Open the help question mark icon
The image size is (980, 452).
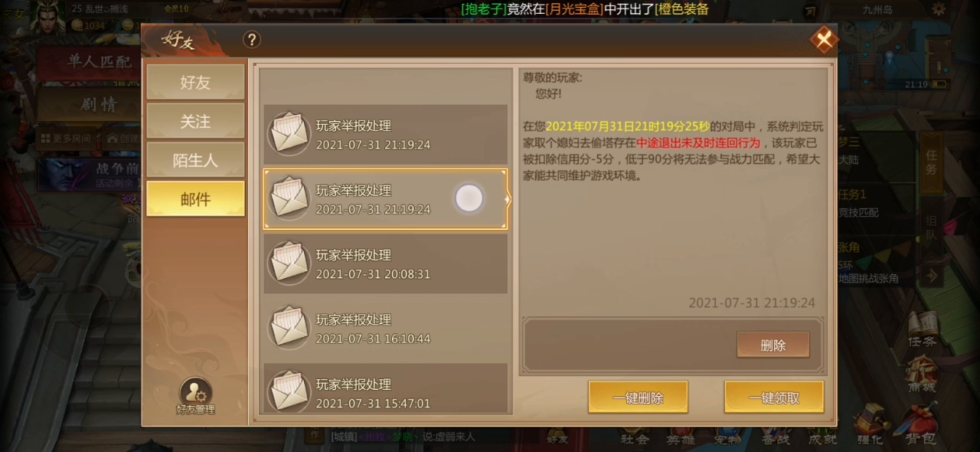coord(252,40)
